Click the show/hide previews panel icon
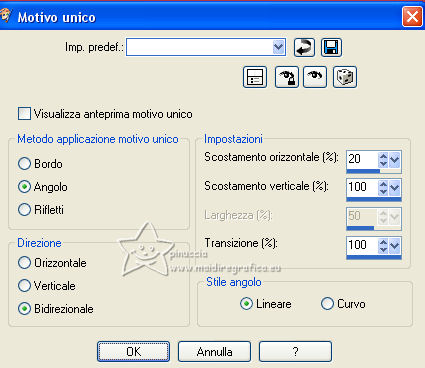425x368 pixels. [x=255, y=77]
